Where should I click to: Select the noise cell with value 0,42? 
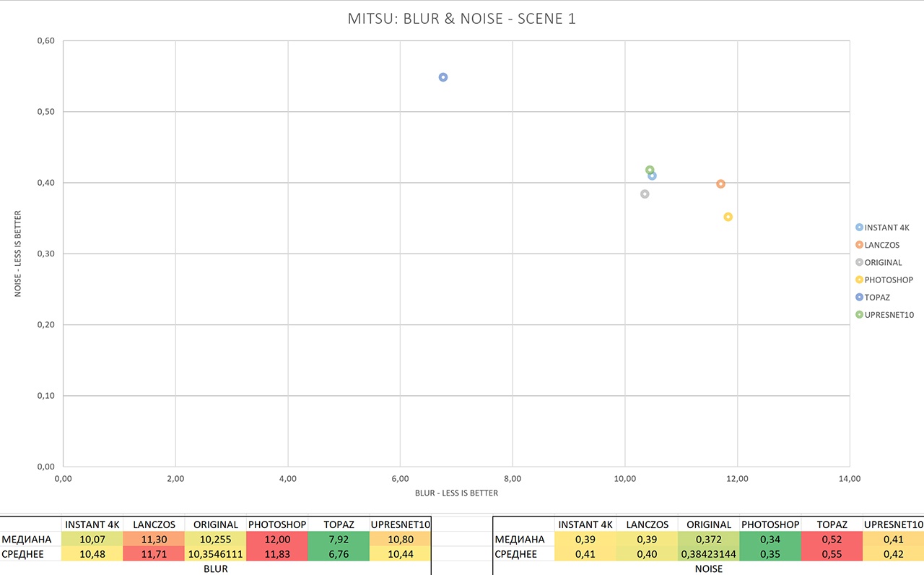click(893, 553)
